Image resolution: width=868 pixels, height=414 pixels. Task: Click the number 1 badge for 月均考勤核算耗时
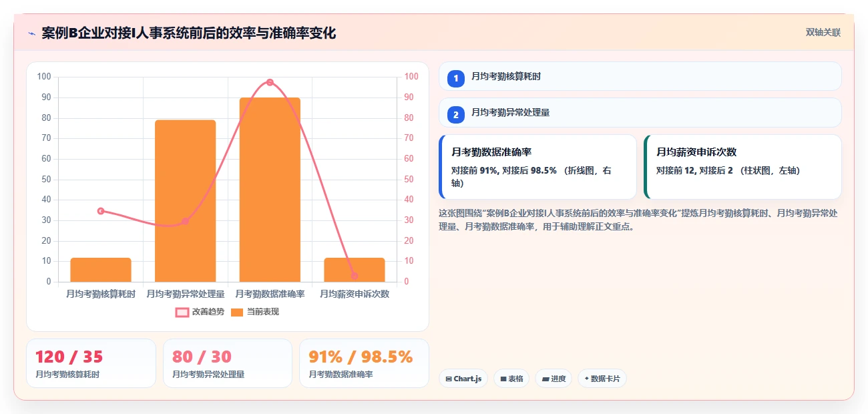(456, 78)
